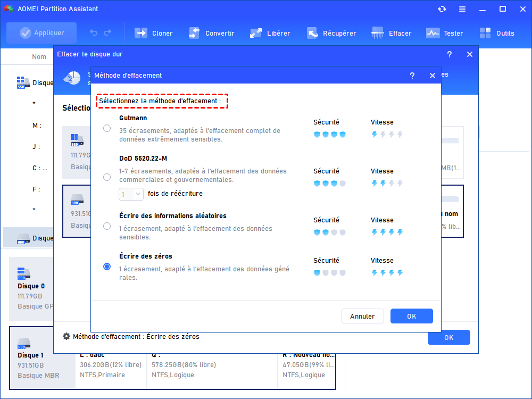The width and height of the screenshot is (532, 399).
Task: Undo the last operation arrow
Action: 94,33
